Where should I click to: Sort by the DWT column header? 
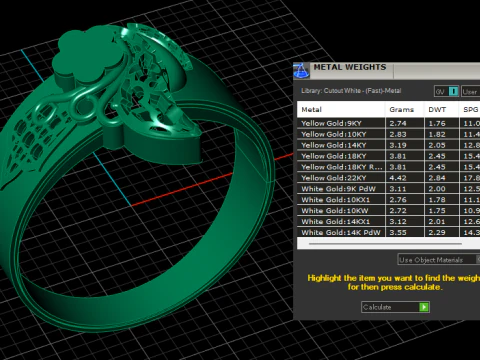tap(442, 109)
